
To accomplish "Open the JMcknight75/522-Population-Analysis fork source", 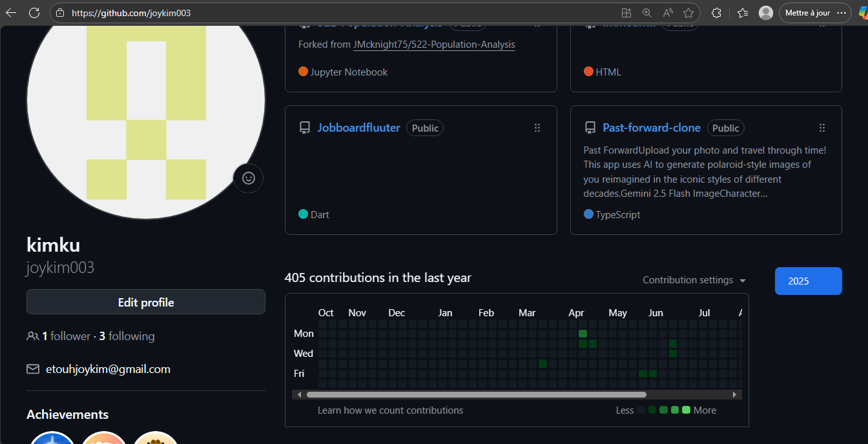I will point(434,45).
